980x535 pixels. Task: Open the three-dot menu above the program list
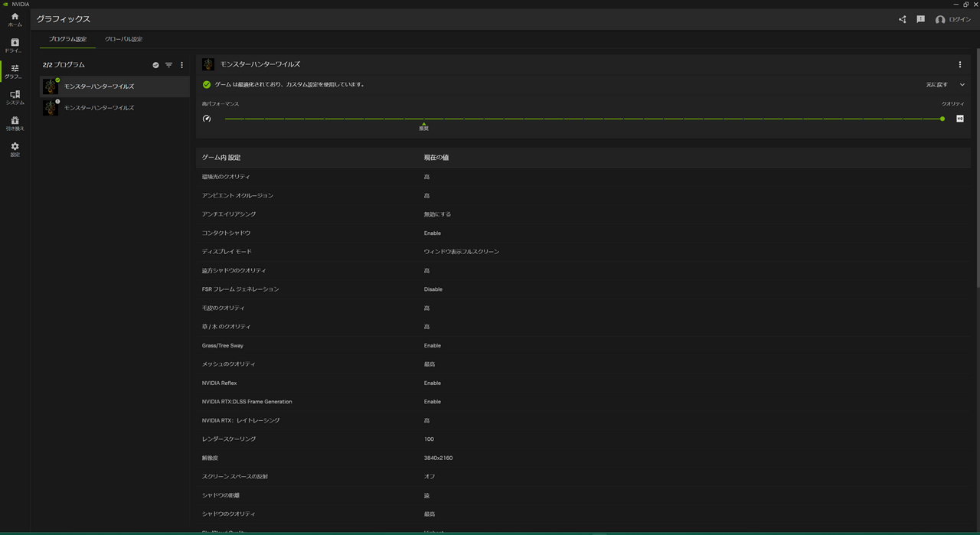pyautogui.click(x=181, y=65)
